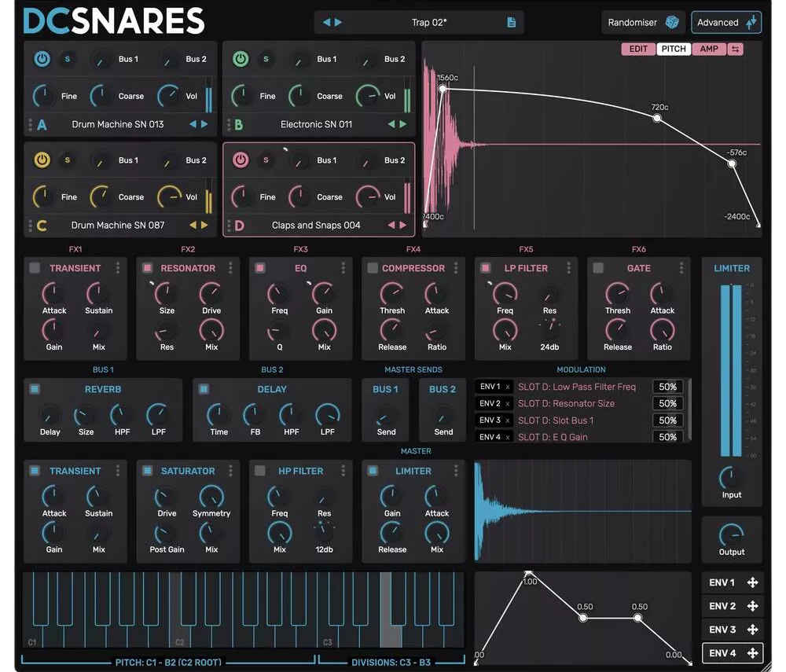The image size is (786, 672).
Task: Load the next sample for slot C with right arrow
Action: point(204,226)
